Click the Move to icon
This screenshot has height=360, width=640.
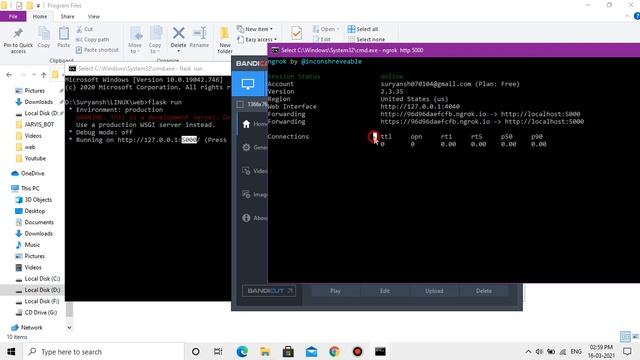(135, 33)
